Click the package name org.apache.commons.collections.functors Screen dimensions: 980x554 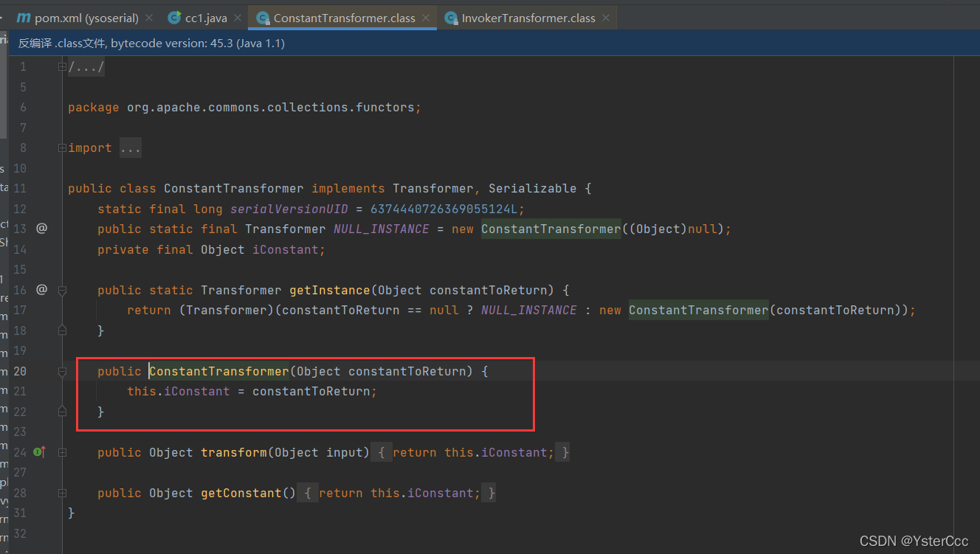pos(271,108)
